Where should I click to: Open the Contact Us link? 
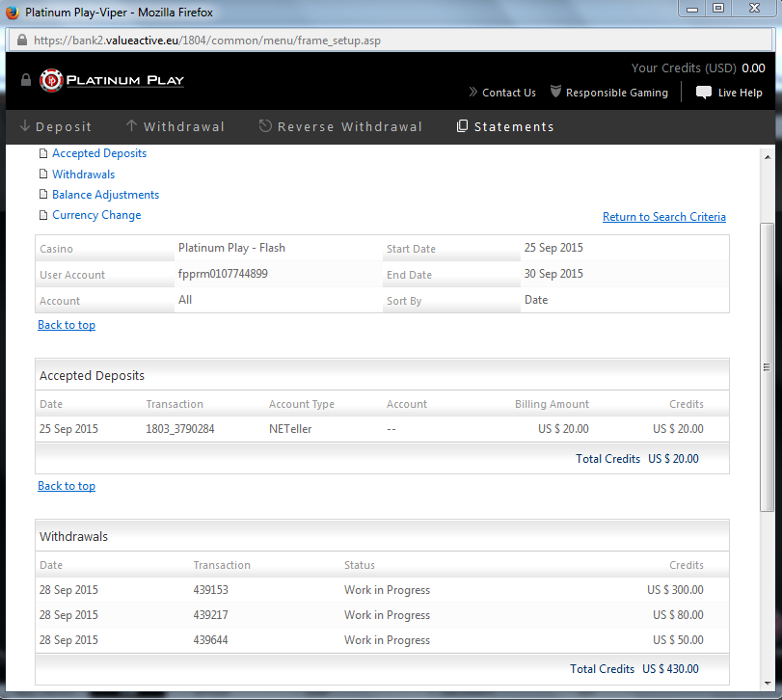[509, 93]
